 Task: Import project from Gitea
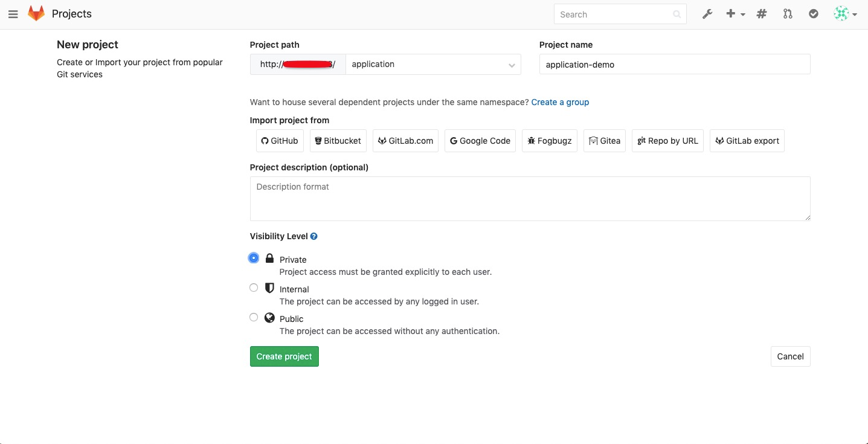605,141
